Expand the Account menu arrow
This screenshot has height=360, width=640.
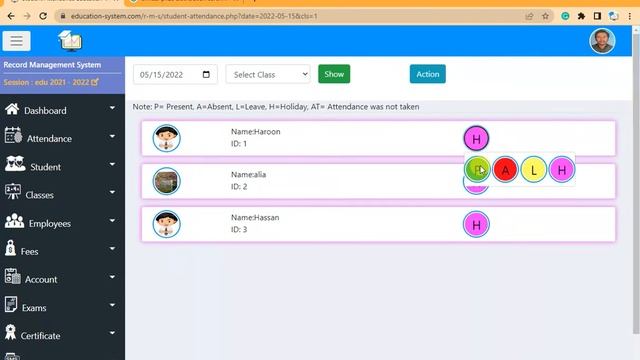coord(112,277)
